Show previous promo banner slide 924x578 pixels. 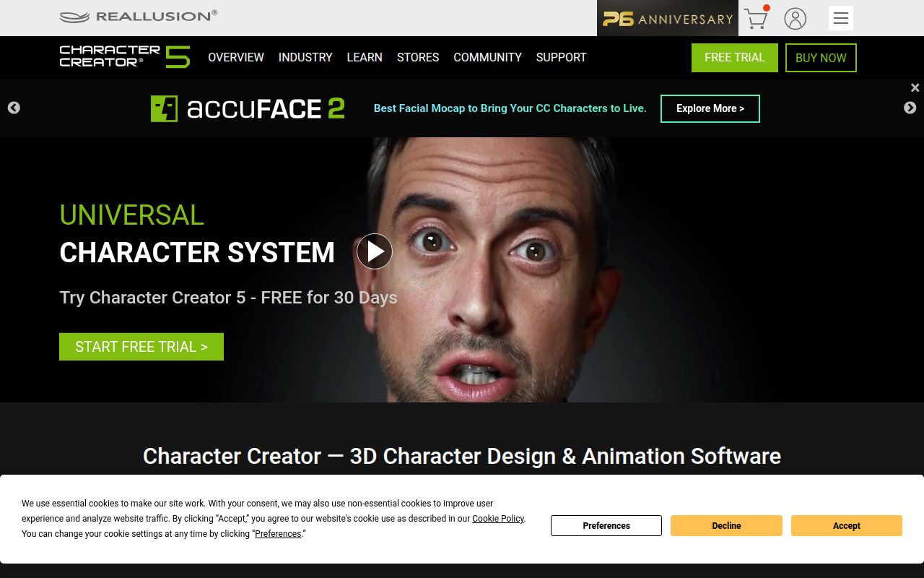click(14, 108)
